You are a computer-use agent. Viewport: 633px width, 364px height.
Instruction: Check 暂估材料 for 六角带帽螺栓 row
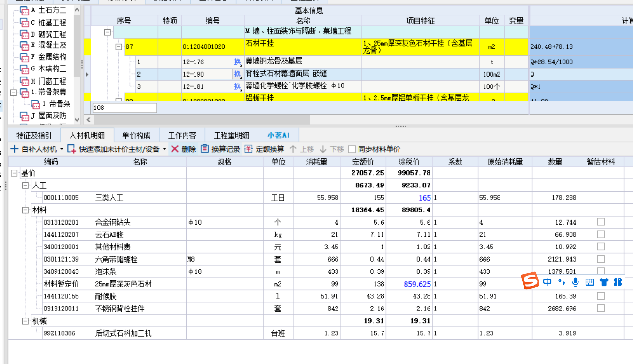click(x=601, y=259)
